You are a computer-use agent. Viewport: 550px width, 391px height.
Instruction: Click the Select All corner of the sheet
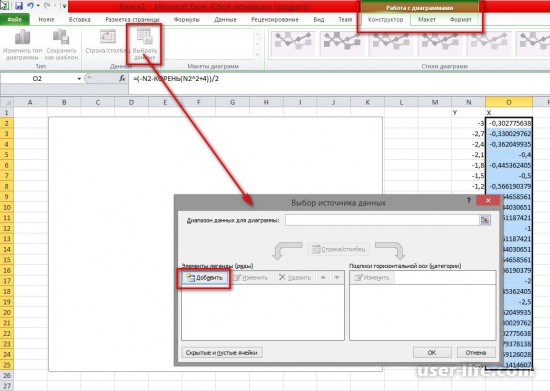click(6, 102)
